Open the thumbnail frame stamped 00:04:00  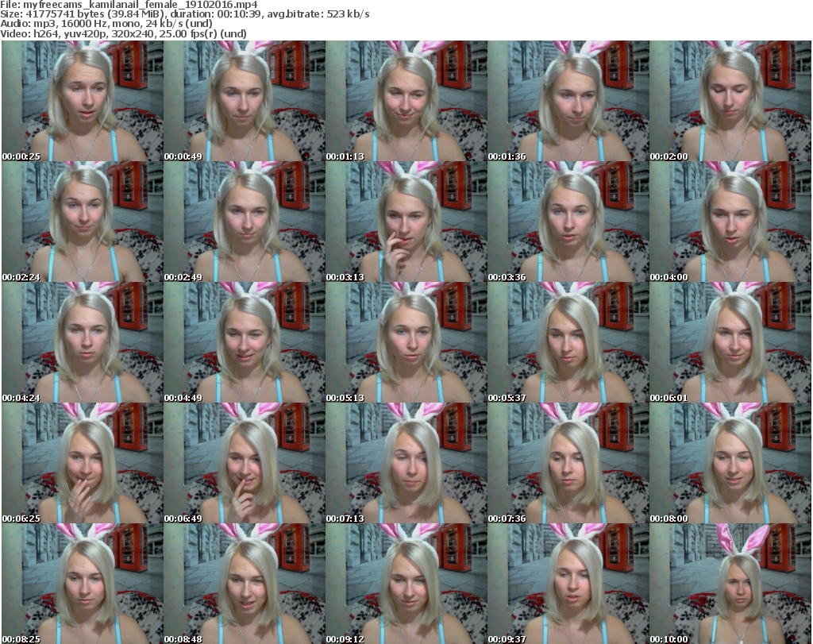tap(730, 222)
